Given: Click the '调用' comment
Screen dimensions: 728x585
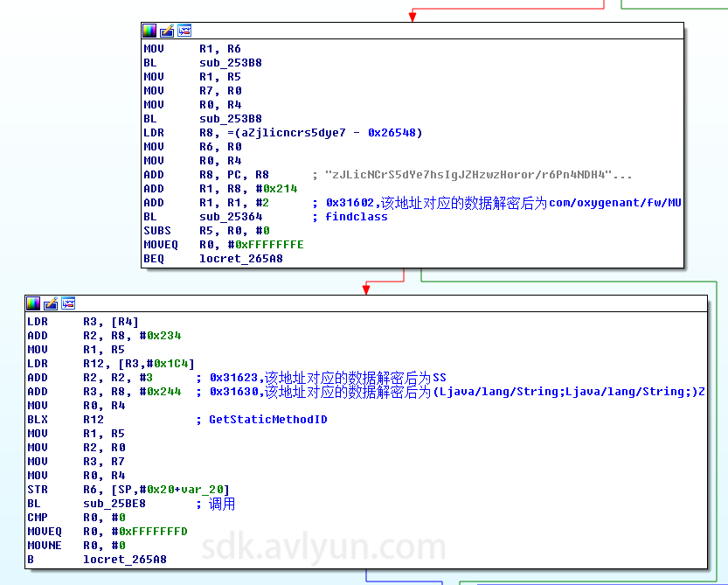Looking at the screenshot, I should 222,504.
